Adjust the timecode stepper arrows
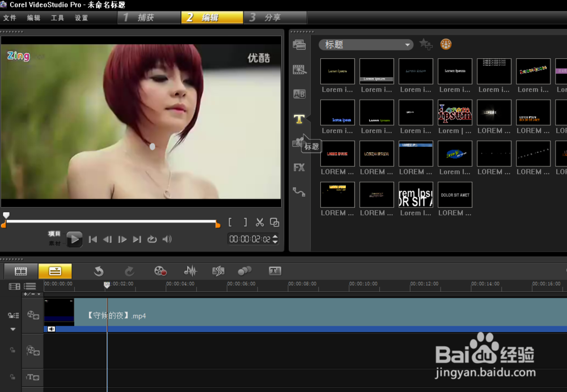The width and height of the screenshot is (567, 392). pyautogui.click(x=275, y=239)
